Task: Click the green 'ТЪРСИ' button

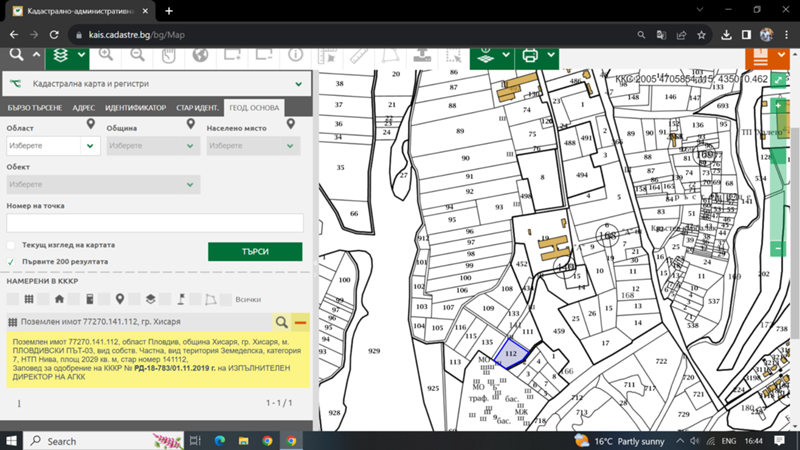Action: (255, 252)
